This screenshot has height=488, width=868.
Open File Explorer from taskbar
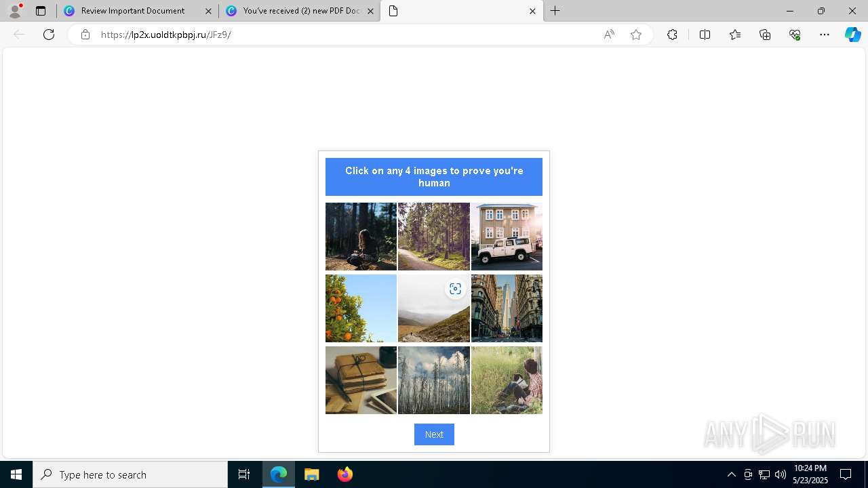[311, 474]
